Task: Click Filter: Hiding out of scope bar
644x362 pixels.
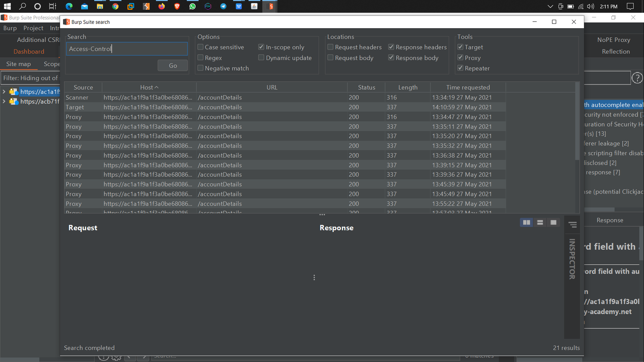Action: tap(31, 78)
